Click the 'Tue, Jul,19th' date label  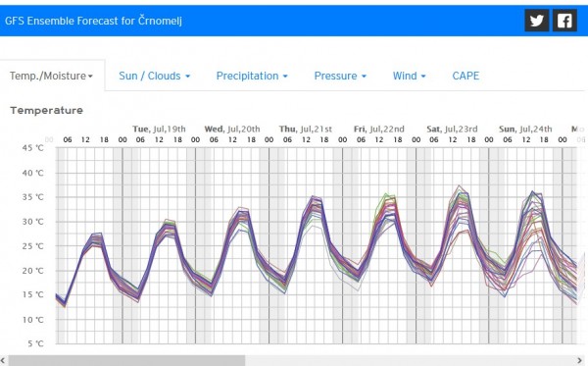tap(159, 130)
